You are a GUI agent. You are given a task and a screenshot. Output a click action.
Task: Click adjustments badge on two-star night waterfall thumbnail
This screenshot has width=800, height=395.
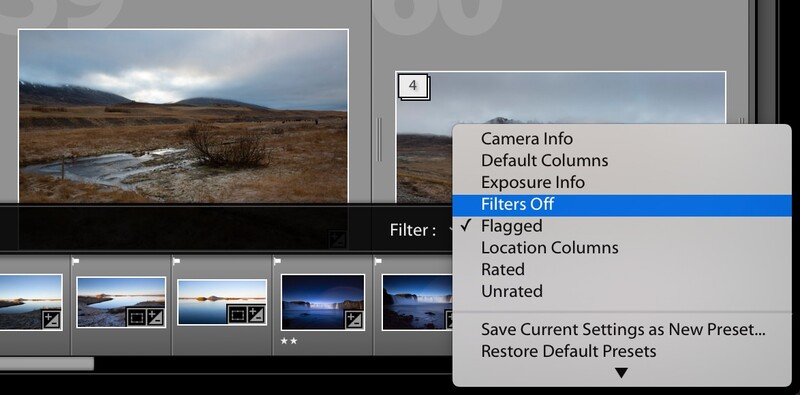pos(354,320)
